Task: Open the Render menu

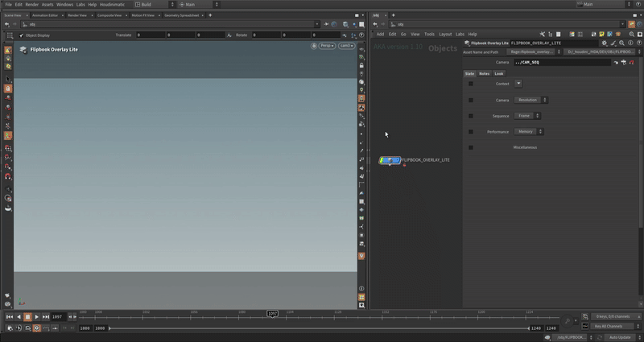Action: (31, 5)
